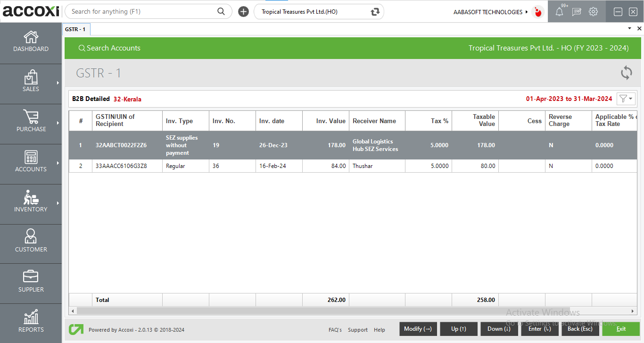
Task: Open the Purchase menu in sidebar
Action: (31, 122)
